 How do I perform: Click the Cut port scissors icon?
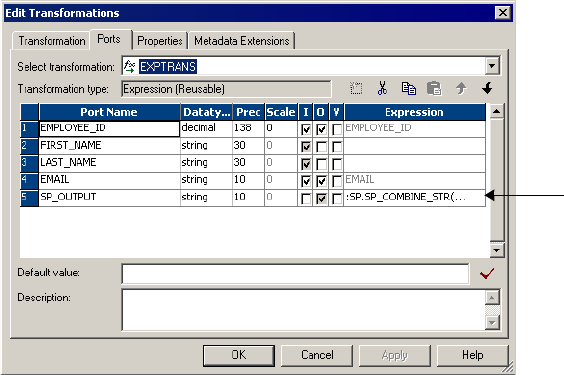(382, 88)
